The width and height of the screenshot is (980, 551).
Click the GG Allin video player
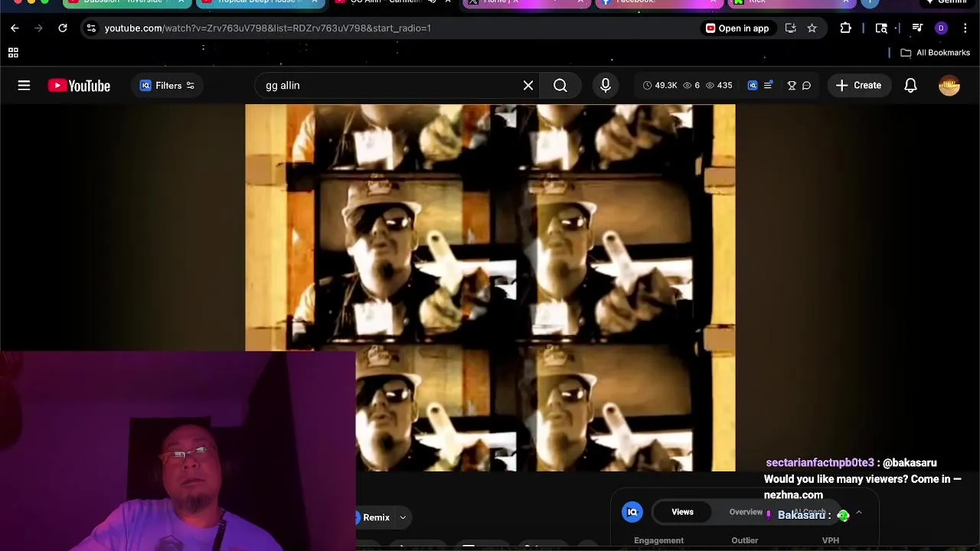490,288
